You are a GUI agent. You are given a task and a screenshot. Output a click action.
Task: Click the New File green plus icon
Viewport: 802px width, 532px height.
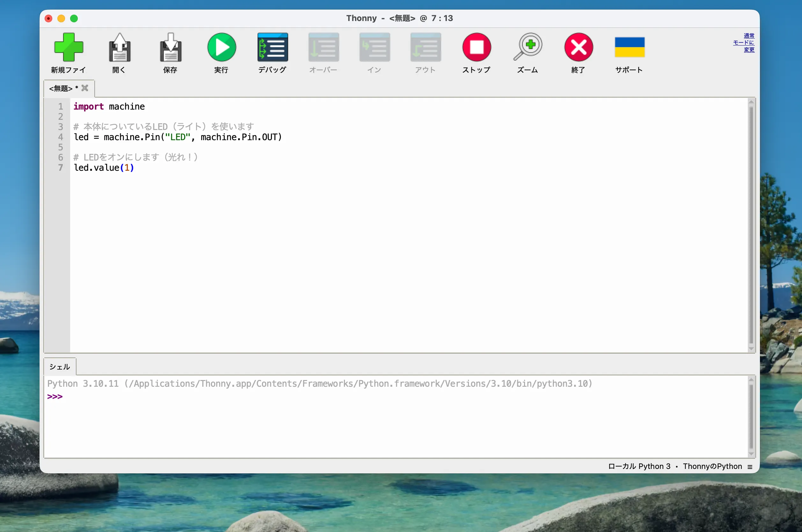coord(69,47)
